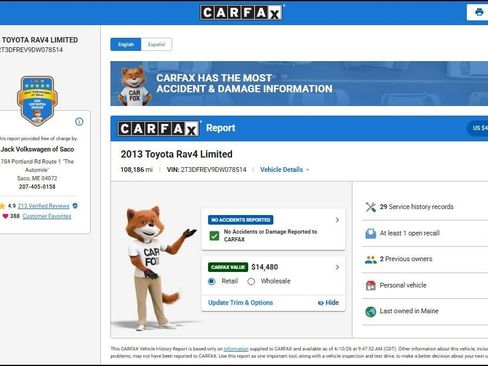Click the 2013 Toyota Rav4 Limited heading

tap(177, 154)
